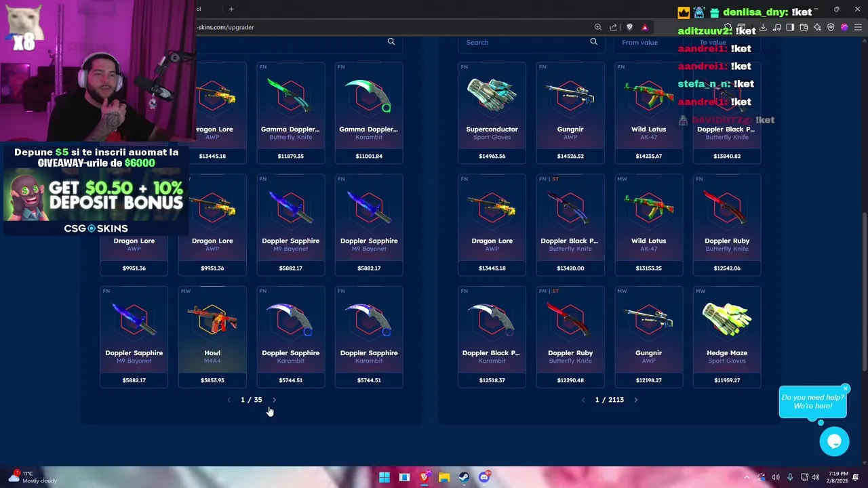868x488 pixels.
Task: Open the Brave VPN shield icon
Action: point(831,27)
